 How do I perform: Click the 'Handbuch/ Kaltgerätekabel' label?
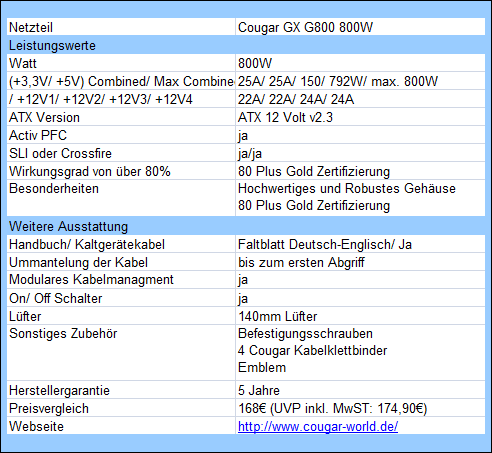87,244
